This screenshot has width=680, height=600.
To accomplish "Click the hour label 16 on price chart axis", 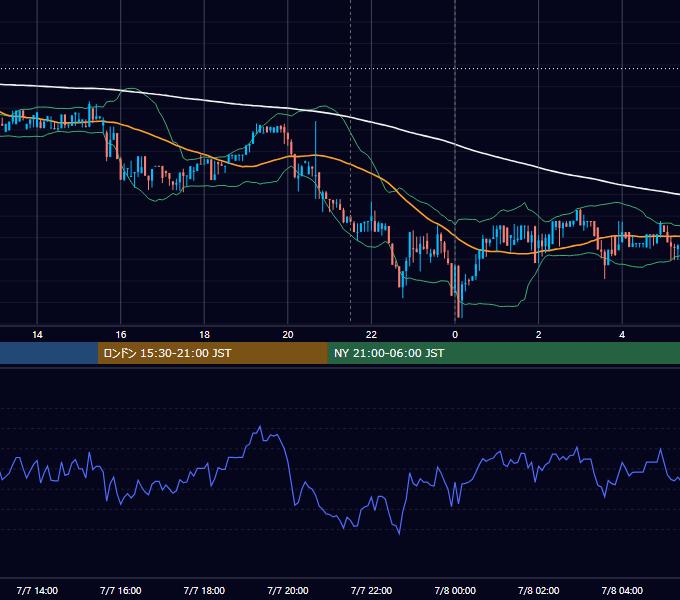I will coord(121,335).
